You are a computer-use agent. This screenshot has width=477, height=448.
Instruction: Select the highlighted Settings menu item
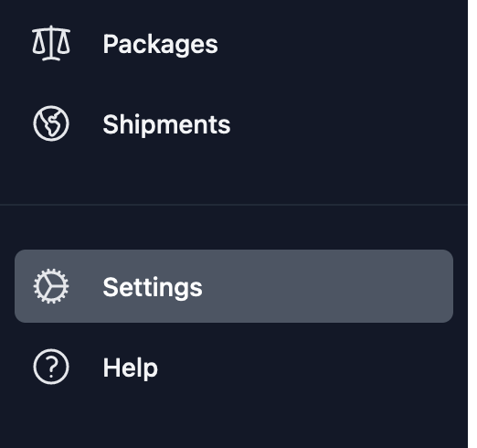coord(234,286)
